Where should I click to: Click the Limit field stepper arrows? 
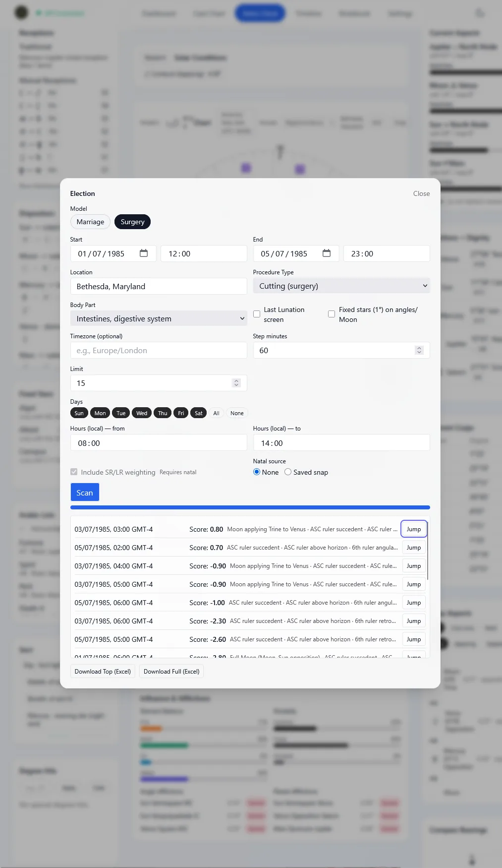236,383
